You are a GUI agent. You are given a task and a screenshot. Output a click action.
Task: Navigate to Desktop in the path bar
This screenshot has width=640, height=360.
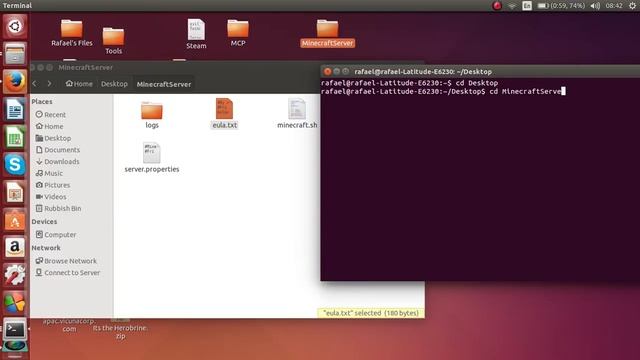pos(114,84)
